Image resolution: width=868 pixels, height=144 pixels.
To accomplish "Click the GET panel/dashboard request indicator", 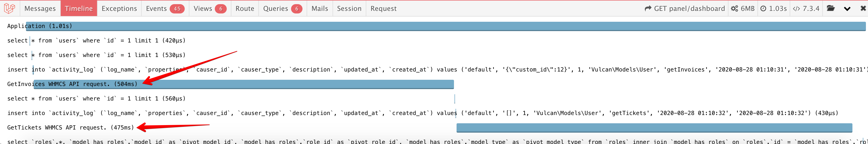I will click(685, 8).
